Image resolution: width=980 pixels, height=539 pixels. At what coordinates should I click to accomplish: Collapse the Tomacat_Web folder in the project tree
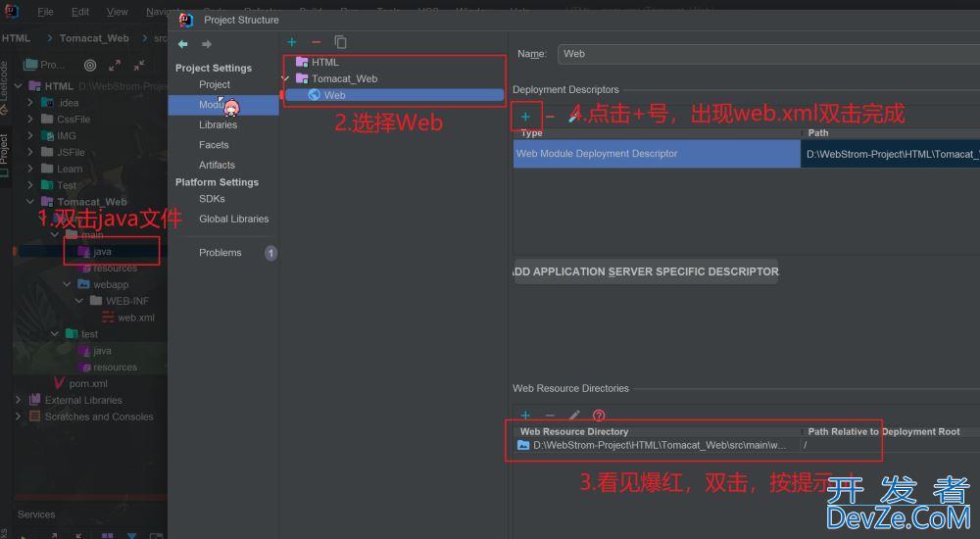point(30,201)
